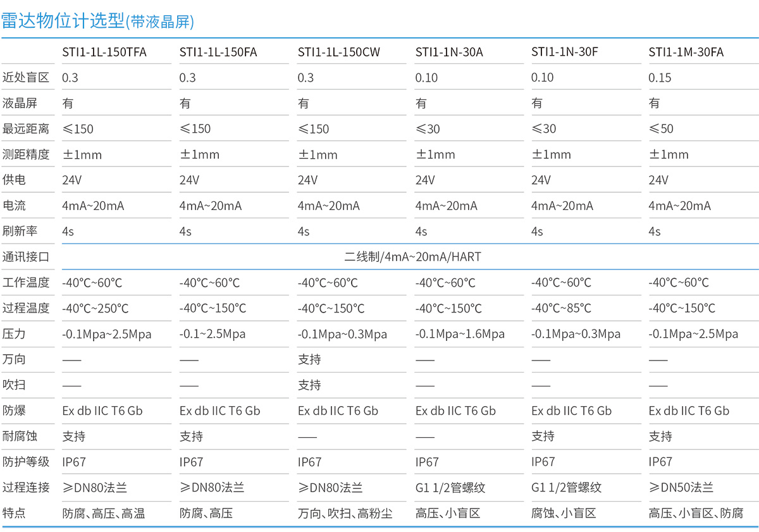Click 液晶屏 有 under STI1-1N-30A
Image resolution: width=759 pixels, height=532 pixels.
click(421, 103)
